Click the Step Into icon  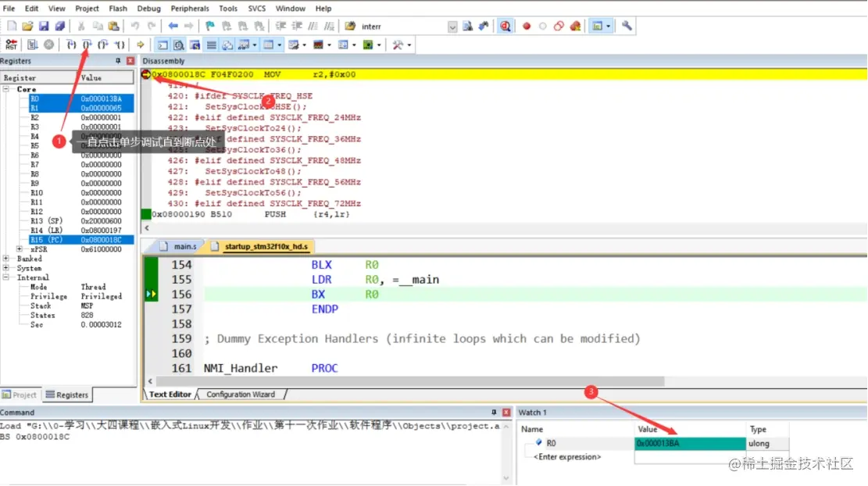(x=71, y=45)
